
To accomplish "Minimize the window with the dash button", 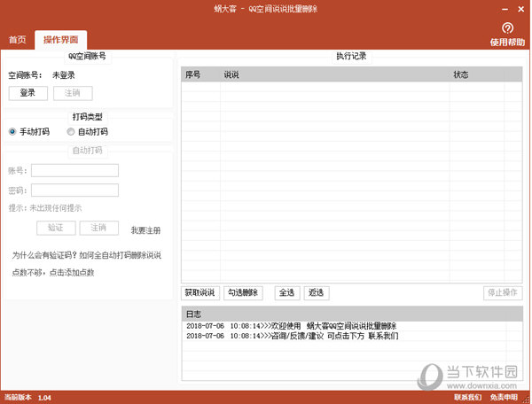I will click(505, 9).
